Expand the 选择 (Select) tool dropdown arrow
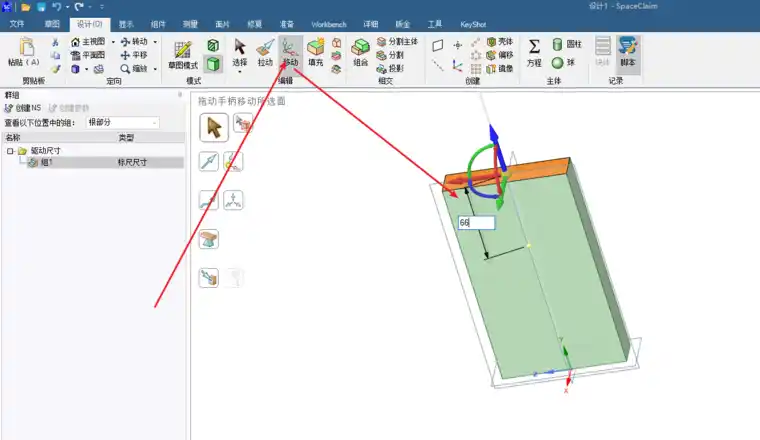This screenshot has height=440, width=760. tap(240, 72)
